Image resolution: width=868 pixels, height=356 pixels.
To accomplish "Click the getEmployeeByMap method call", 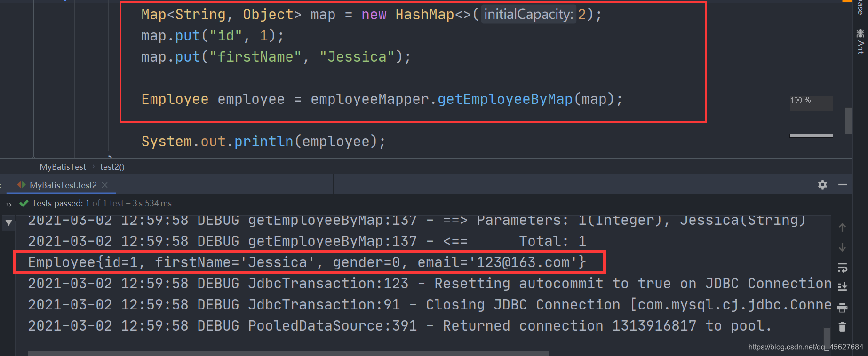I will pyautogui.click(x=505, y=99).
